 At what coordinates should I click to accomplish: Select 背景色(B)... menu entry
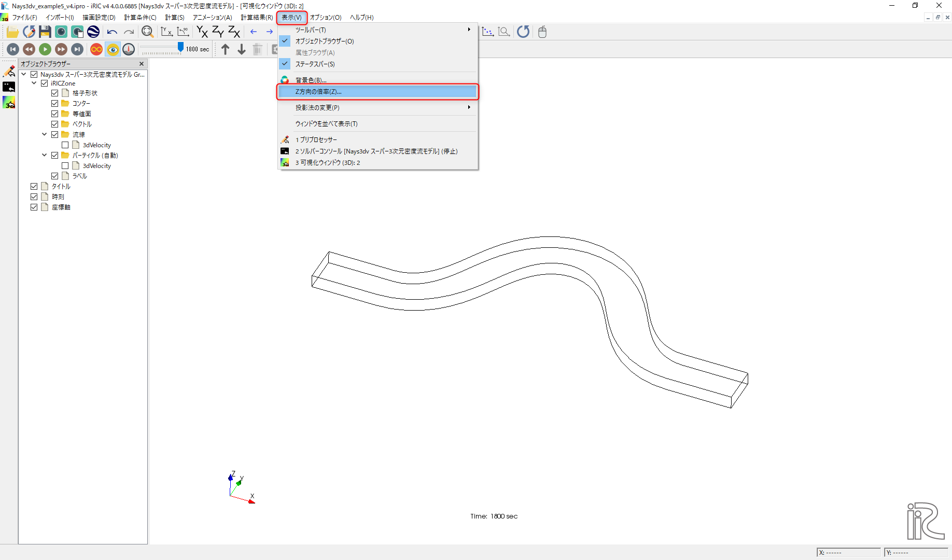[378, 80]
